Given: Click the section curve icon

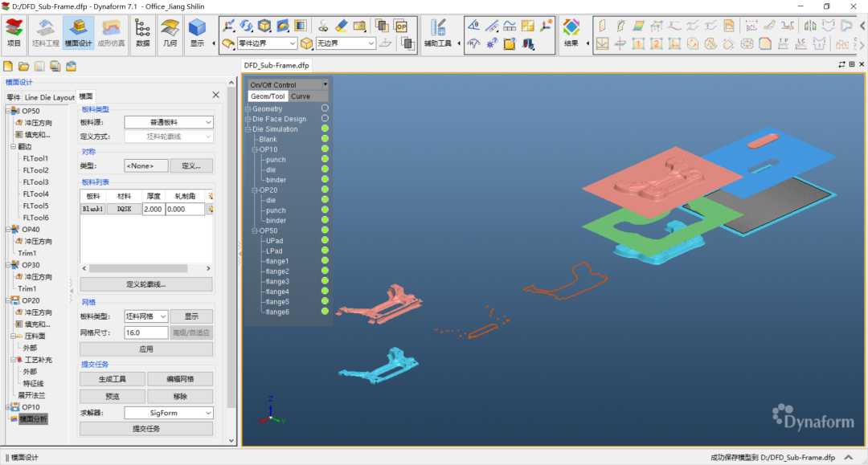Looking at the screenshot, I should pos(510,26).
